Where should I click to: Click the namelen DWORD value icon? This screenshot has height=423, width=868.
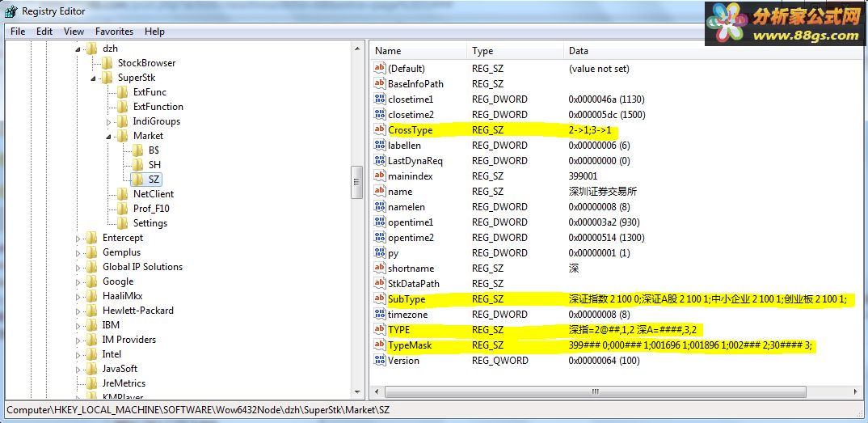[380, 207]
